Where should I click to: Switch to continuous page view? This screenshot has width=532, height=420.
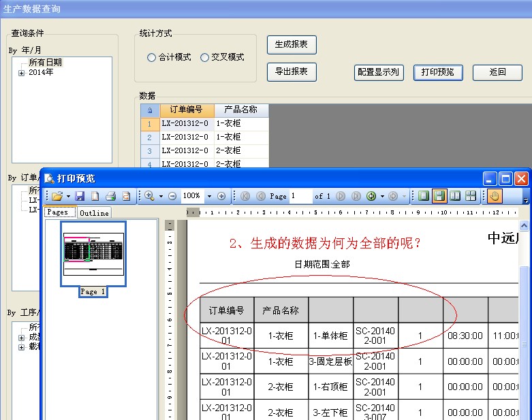pos(439,196)
